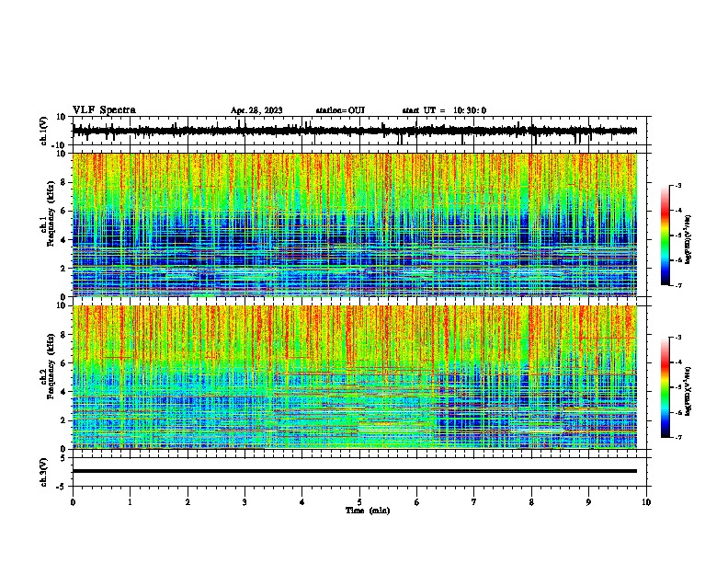Viewport: 728px width, 563px height.
Task: Select the ch.1 color scale bar
Action: [665, 236]
